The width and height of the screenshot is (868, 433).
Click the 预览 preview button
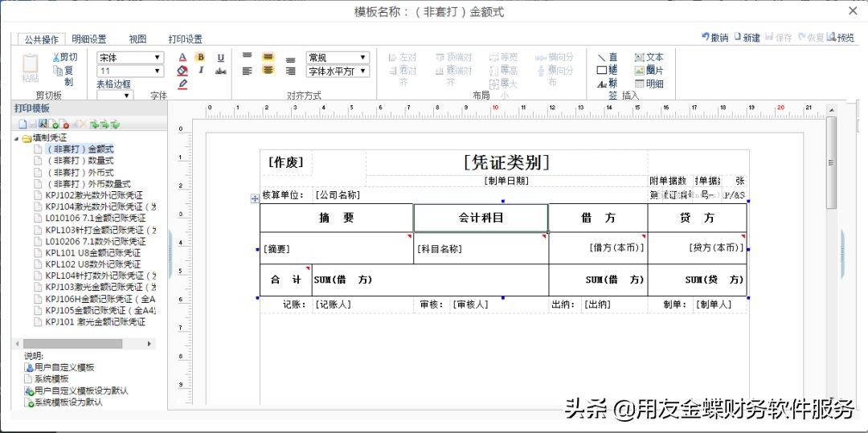(x=841, y=38)
